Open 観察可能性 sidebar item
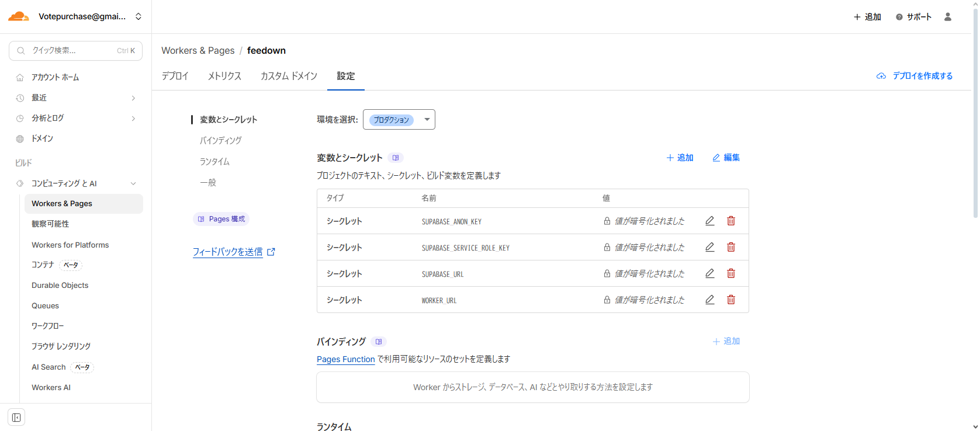The height and width of the screenshot is (431, 980). (50, 224)
